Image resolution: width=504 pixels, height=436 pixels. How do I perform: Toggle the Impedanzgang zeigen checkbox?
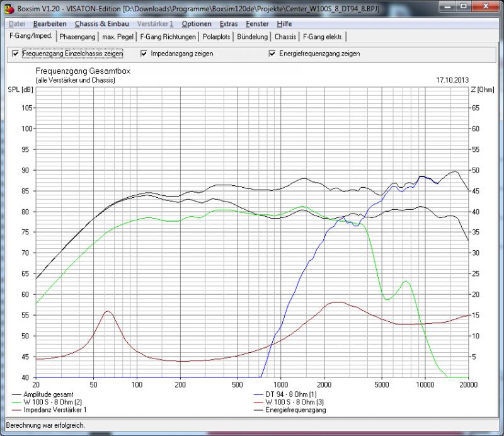(x=144, y=54)
